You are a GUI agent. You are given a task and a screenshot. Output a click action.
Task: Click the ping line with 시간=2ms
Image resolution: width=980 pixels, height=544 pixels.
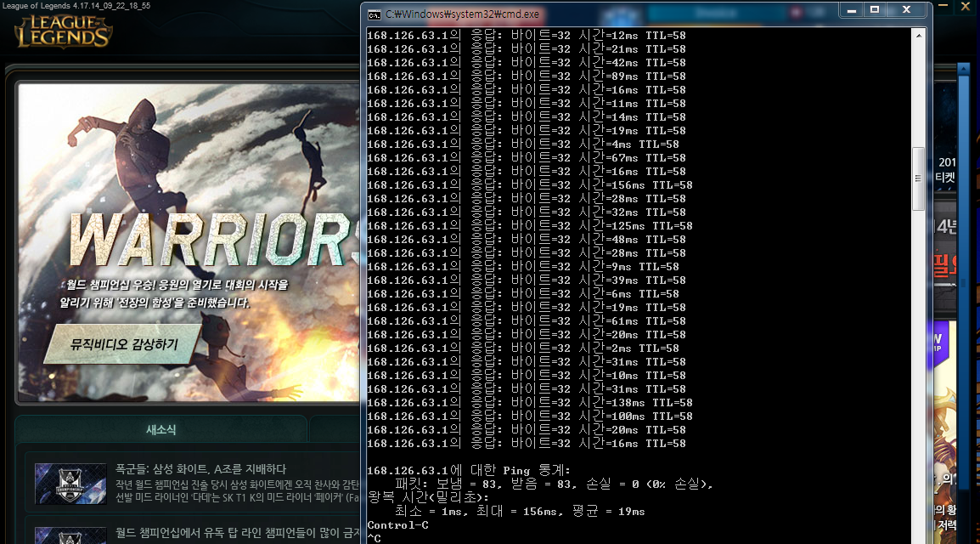click(522, 348)
